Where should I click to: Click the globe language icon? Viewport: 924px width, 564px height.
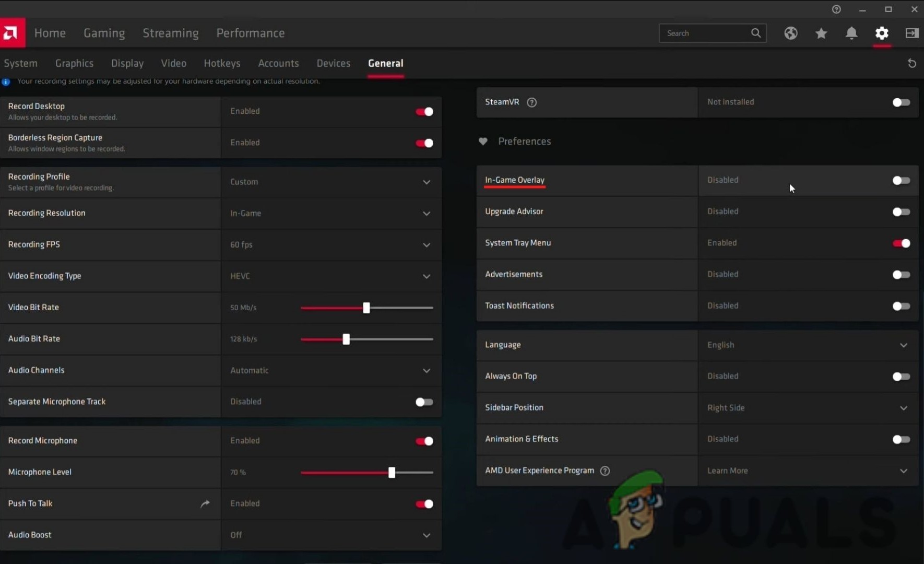[x=791, y=33]
